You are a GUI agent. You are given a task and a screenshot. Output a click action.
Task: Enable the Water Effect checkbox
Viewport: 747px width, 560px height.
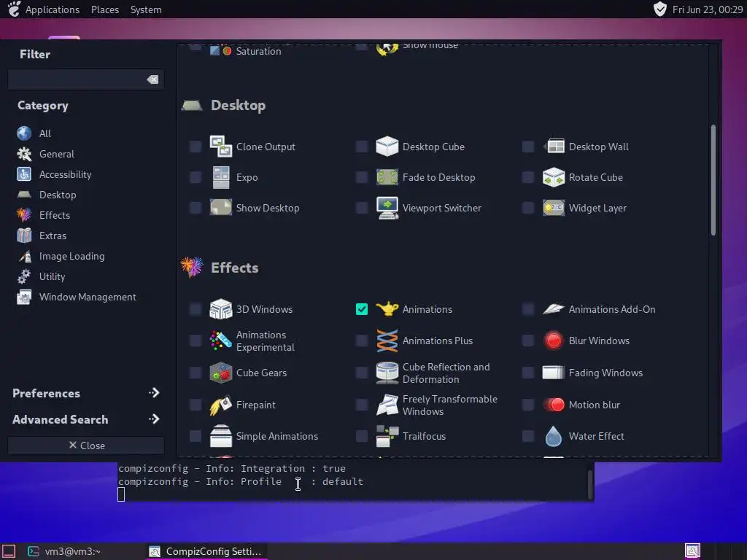(x=528, y=436)
